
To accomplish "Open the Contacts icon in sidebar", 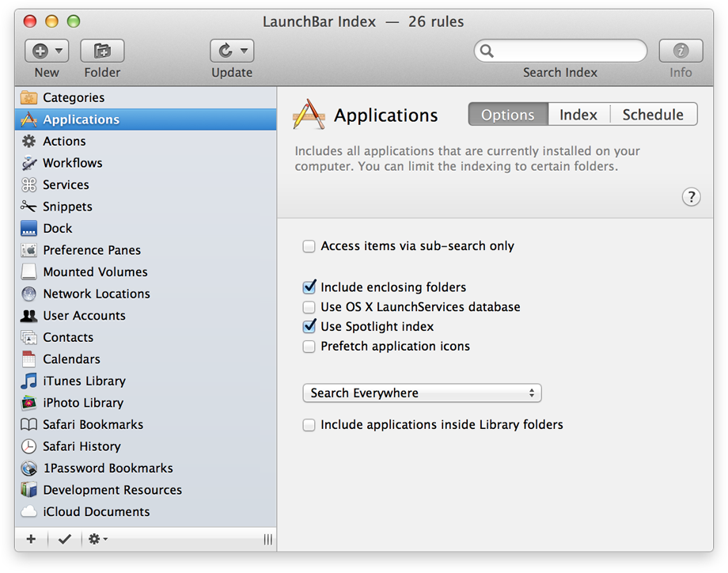I will tap(28, 338).
